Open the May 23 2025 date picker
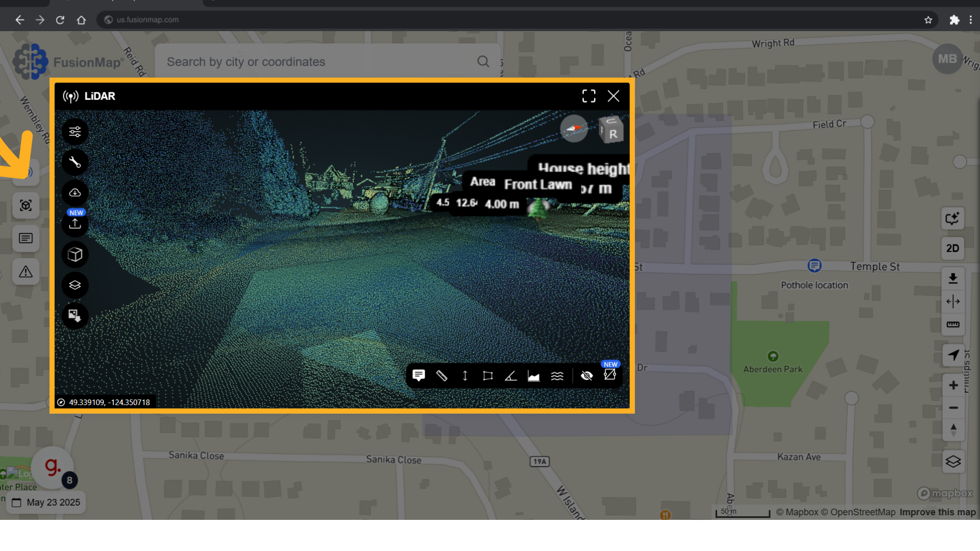 (x=46, y=503)
